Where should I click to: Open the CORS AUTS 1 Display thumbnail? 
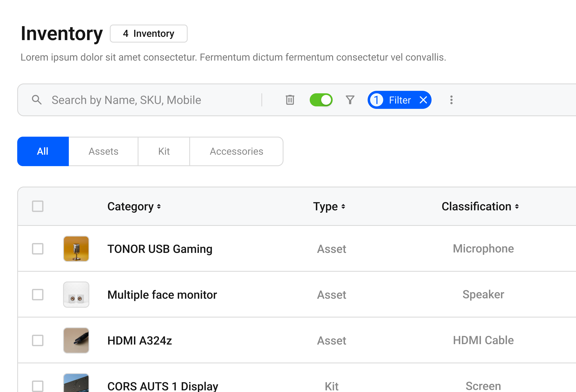tap(76, 383)
